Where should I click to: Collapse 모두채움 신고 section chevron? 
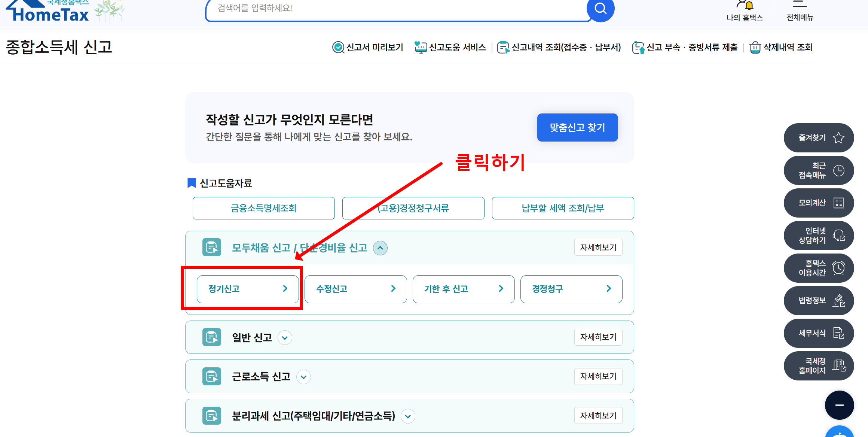[380, 248]
